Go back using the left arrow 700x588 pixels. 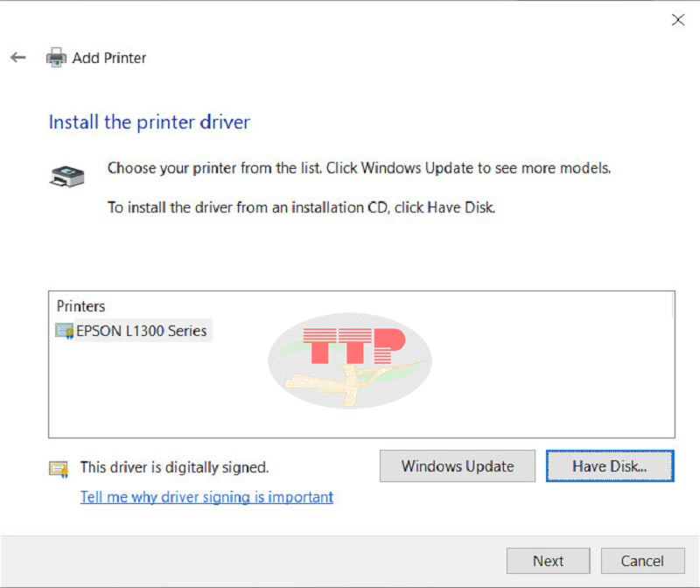coord(18,58)
